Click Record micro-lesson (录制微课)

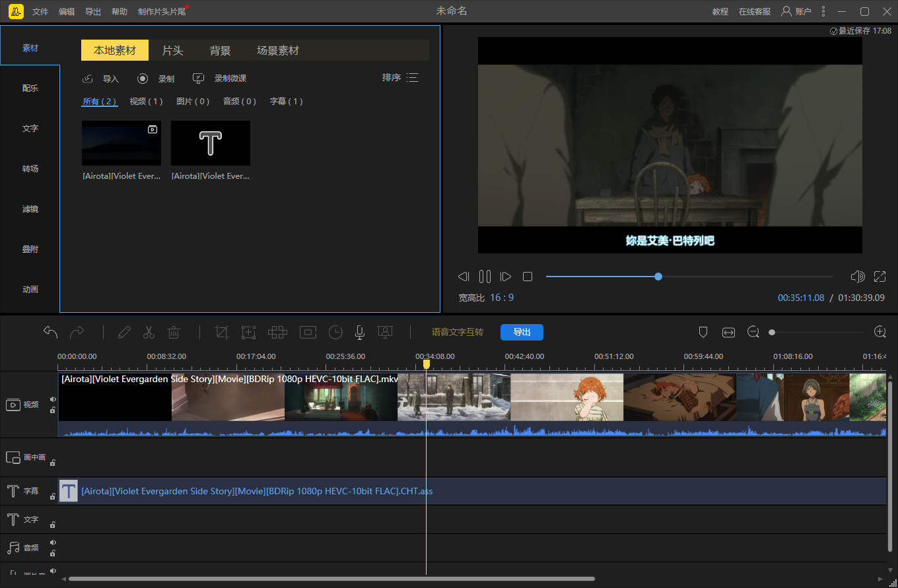219,79
